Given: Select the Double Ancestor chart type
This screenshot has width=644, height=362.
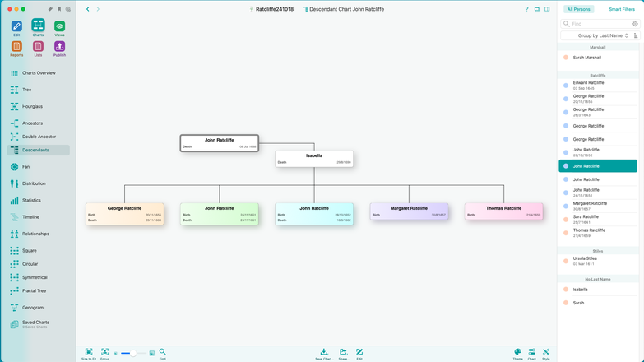Looking at the screenshot, I should pos(38,137).
